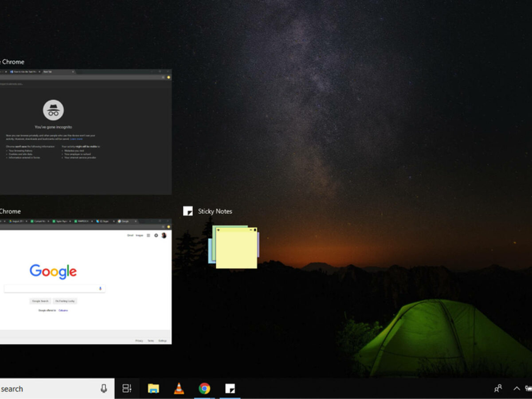The height and width of the screenshot is (399, 532).
Task: Open the People icon in system tray
Action: [x=498, y=389]
